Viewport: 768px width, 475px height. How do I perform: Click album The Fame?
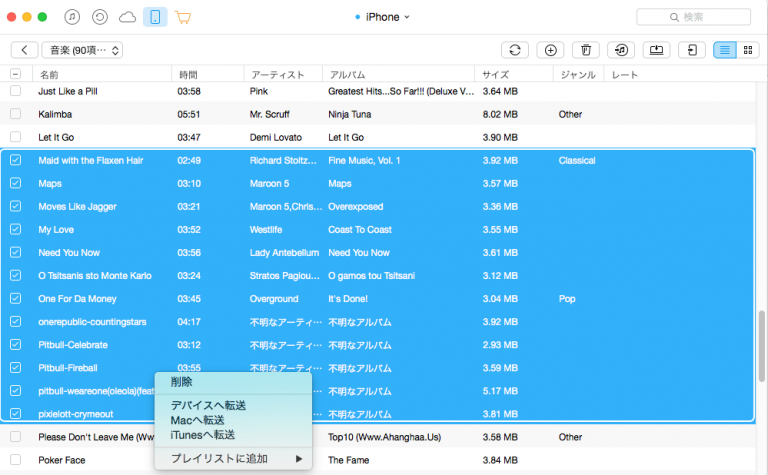tap(349, 460)
